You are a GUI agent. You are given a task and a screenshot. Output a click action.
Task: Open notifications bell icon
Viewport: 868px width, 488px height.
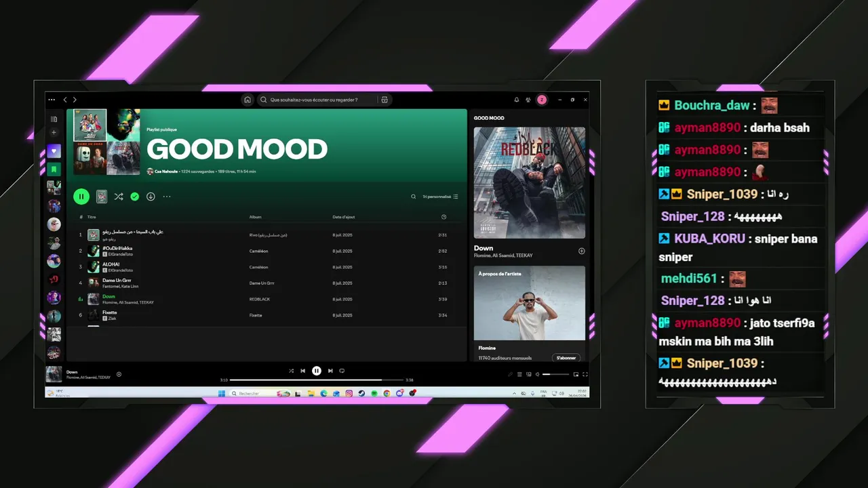pyautogui.click(x=517, y=100)
